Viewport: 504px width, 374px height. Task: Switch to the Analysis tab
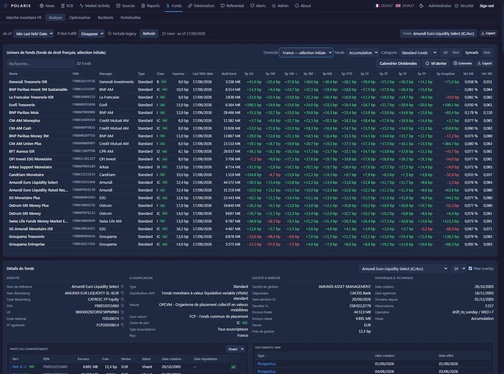pyautogui.click(x=55, y=18)
